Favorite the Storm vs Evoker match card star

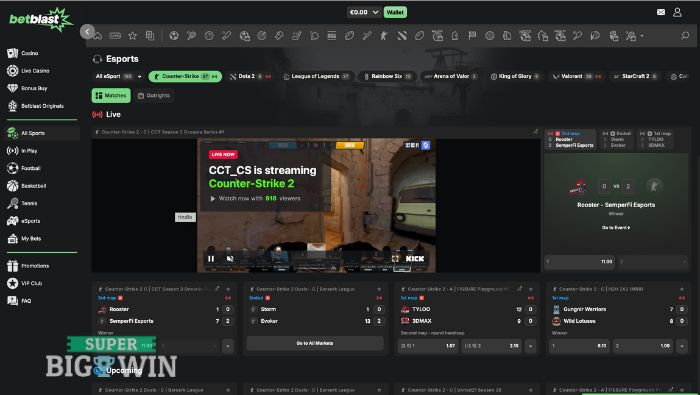click(379, 289)
